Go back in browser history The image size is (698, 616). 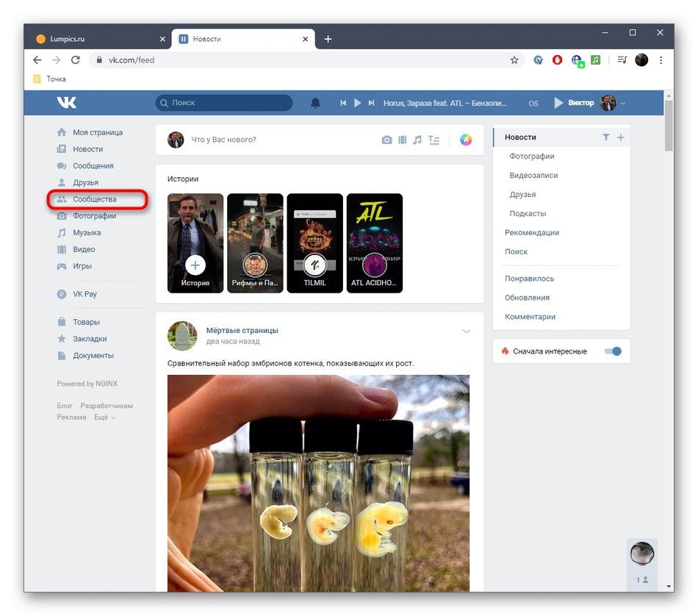coord(37,60)
